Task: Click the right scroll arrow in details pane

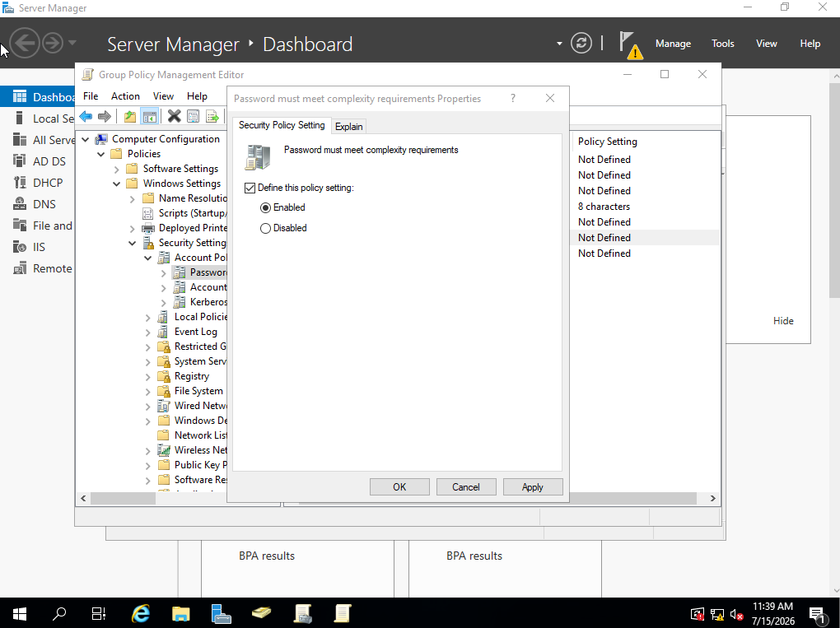Action: pyautogui.click(x=712, y=499)
